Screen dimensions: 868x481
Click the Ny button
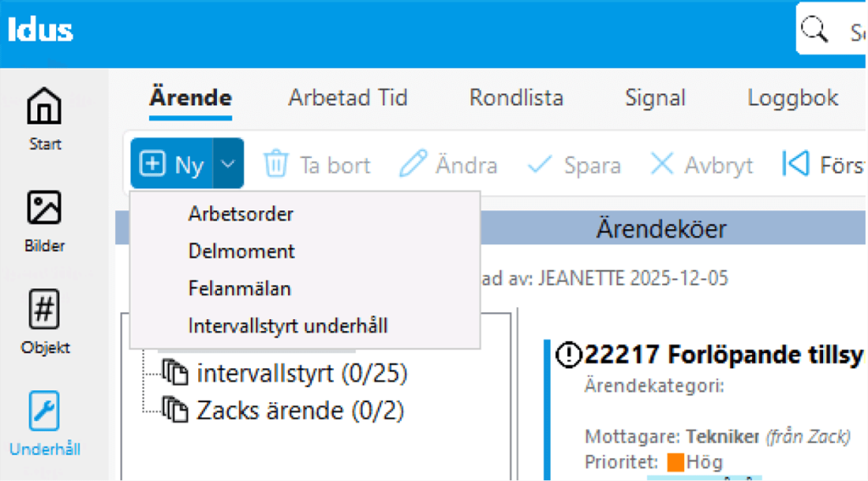173,164
